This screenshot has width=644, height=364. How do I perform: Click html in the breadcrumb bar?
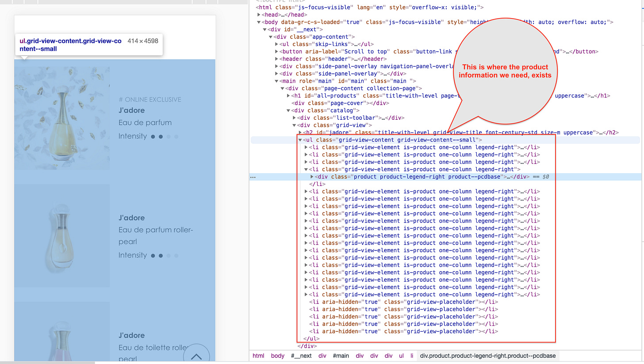(x=258, y=356)
